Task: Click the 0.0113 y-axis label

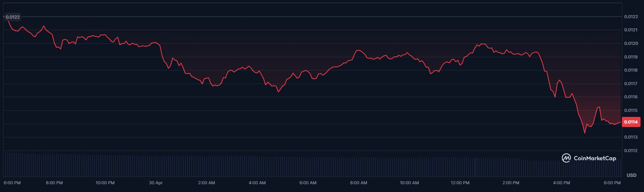Action: tap(631, 137)
